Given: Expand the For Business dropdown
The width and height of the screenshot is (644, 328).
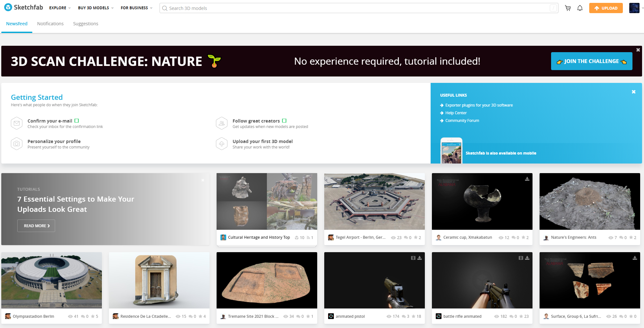Looking at the screenshot, I should click(x=136, y=8).
